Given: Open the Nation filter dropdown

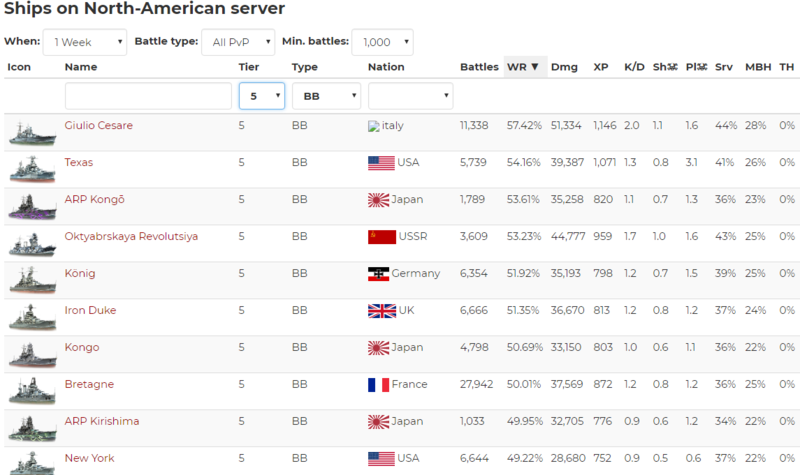Looking at the screenshot, I should pos(410,96).
